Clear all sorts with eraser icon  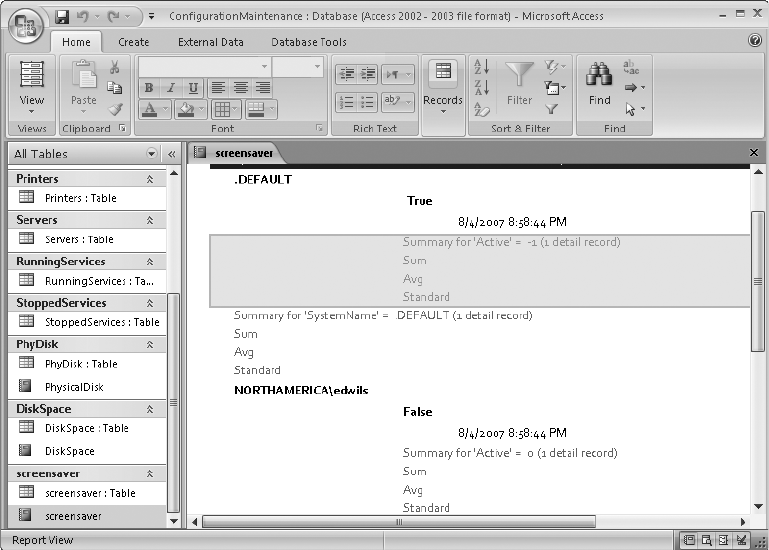pyautogui.click(x=482, y=109)
